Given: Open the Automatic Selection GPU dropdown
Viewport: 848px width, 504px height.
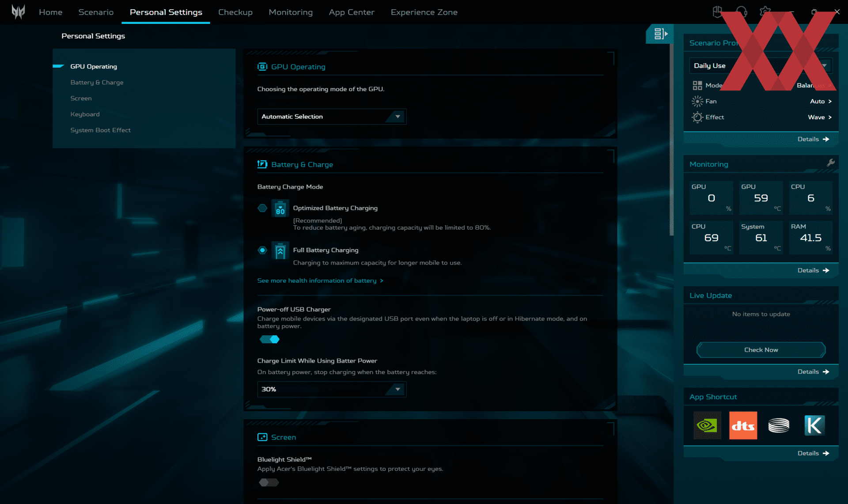Looking at the screenshot, I should [332, 117].
